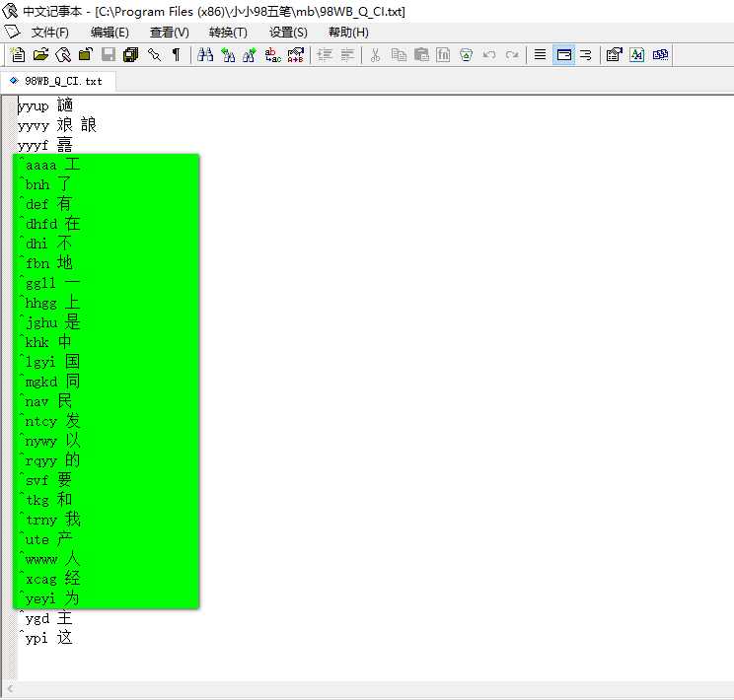Click the line 'yyvy 飨 詪'

tap(56, 125)
